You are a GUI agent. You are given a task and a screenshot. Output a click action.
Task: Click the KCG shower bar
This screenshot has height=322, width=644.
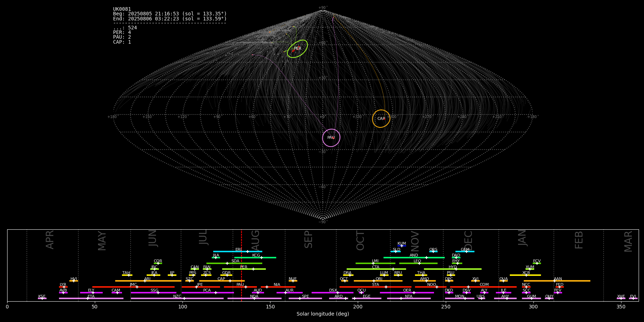[x=255, y=257]
